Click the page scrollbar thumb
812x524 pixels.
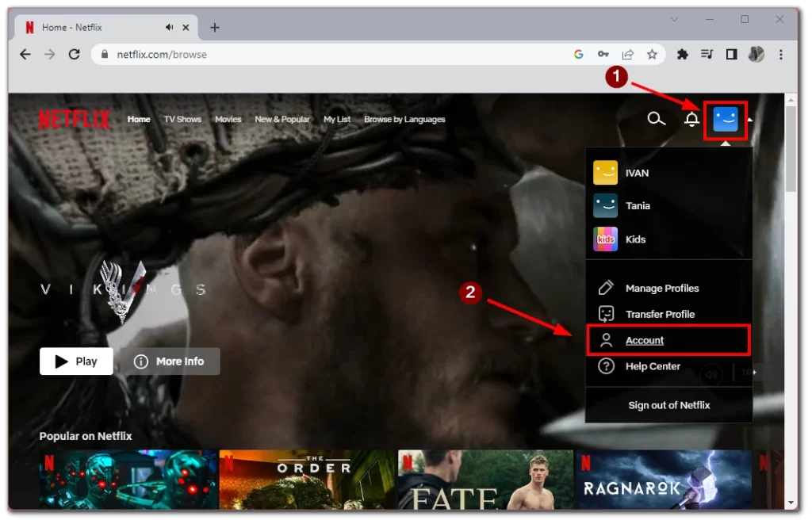791,148
